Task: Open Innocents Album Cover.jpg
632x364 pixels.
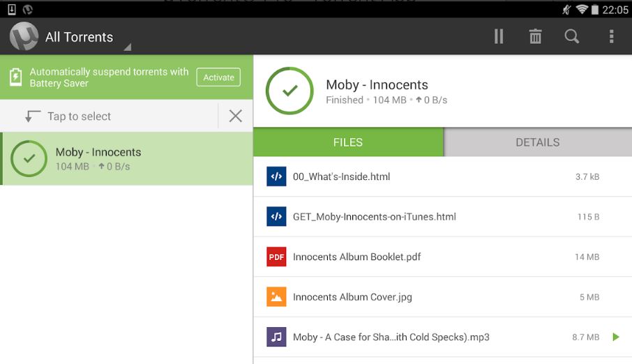Action: [442, 296]
